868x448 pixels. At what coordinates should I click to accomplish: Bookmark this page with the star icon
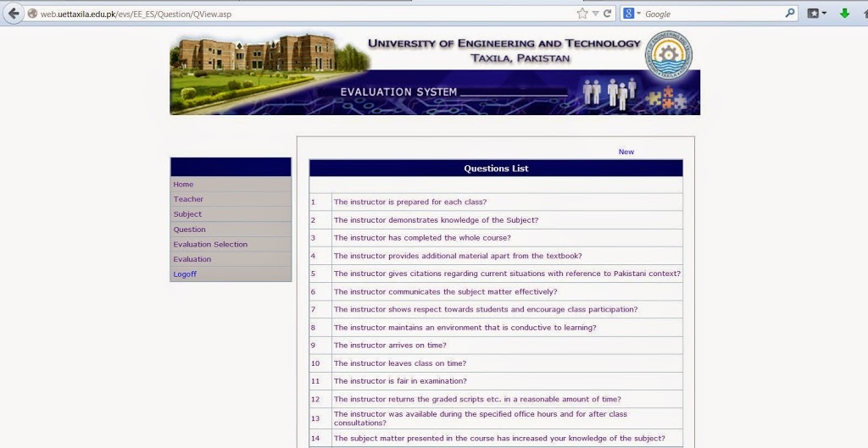pyautogui.click(x=581, y=14)
